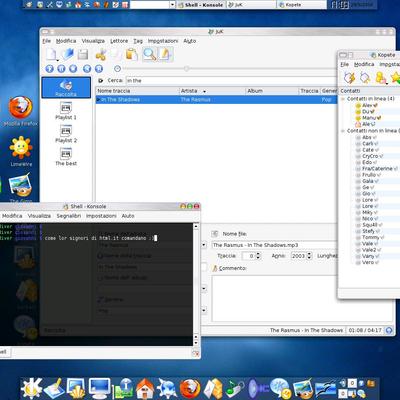Click the add contact icon in Kopete toolbar

coord(380,78)
